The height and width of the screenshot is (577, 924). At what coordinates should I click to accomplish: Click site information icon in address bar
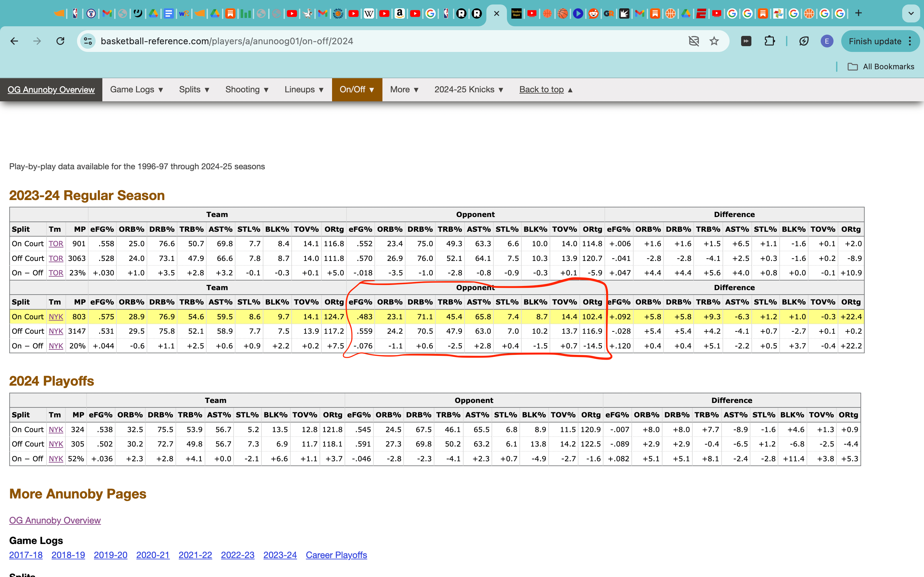click(88, 41)
